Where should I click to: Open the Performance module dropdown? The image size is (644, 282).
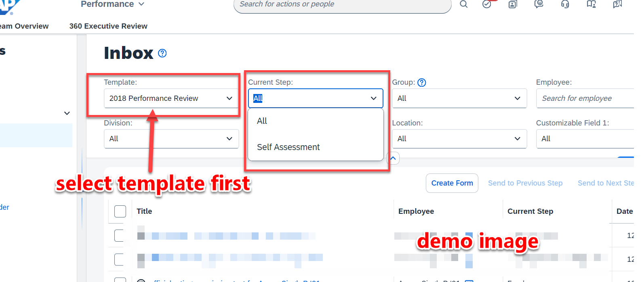112,4
